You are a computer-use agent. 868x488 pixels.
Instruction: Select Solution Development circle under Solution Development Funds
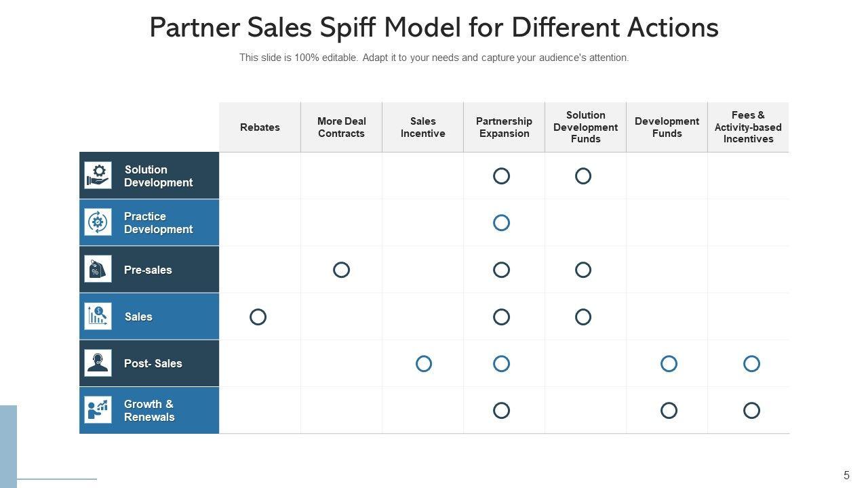click(583, 176)
